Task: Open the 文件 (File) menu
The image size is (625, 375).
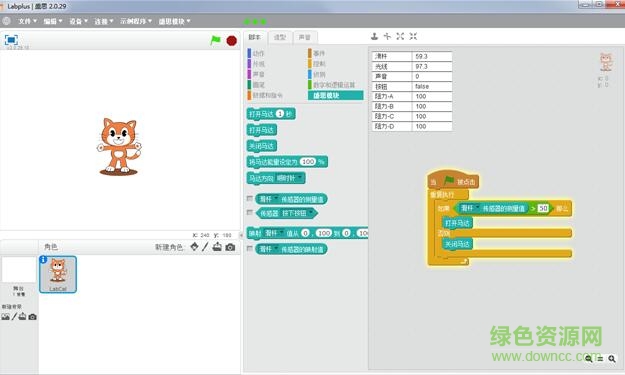Action: (x=27, y=21)
